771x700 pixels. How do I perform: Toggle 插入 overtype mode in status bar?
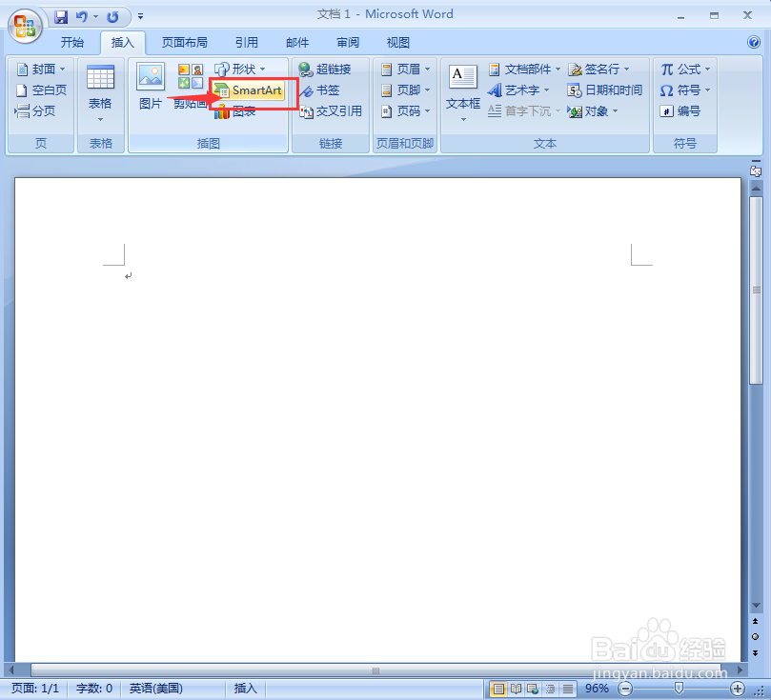coord(245,689)
